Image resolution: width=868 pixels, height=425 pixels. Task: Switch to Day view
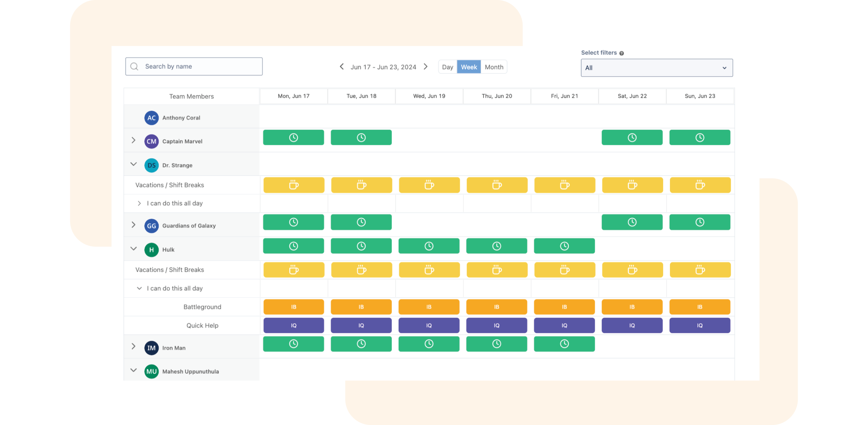click(448, 67)
